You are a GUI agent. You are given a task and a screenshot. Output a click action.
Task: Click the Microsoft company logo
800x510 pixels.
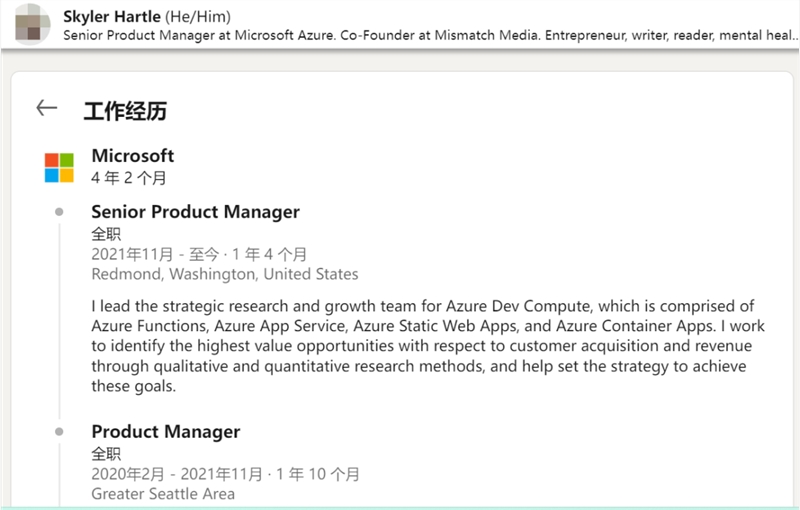point(59,167)
